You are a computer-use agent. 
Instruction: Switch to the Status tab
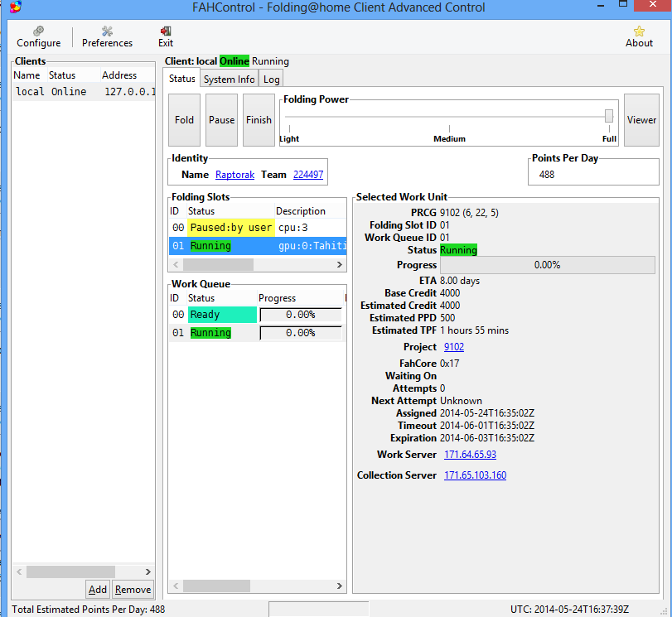[x=181, y=79]
